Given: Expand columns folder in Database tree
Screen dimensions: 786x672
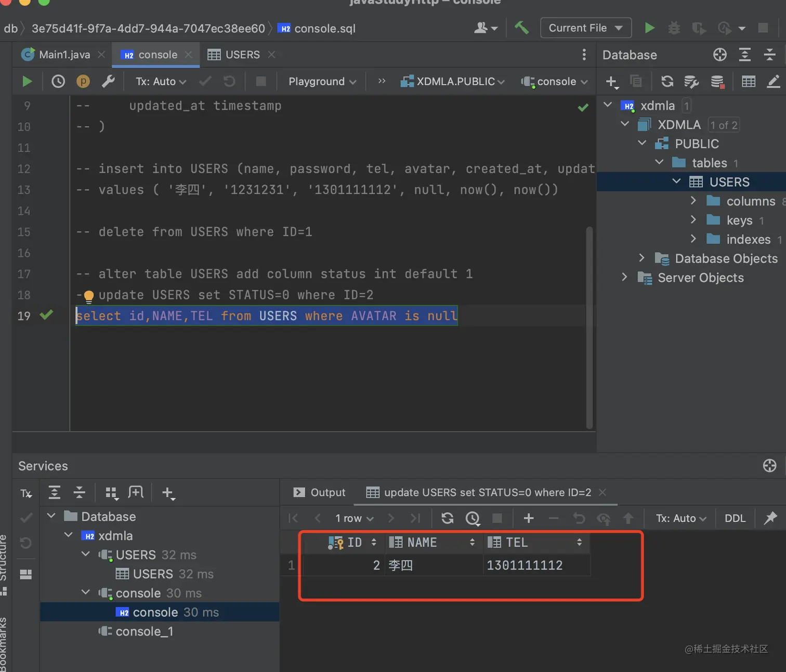Looking at the screenshot, I should coord(693,201).
